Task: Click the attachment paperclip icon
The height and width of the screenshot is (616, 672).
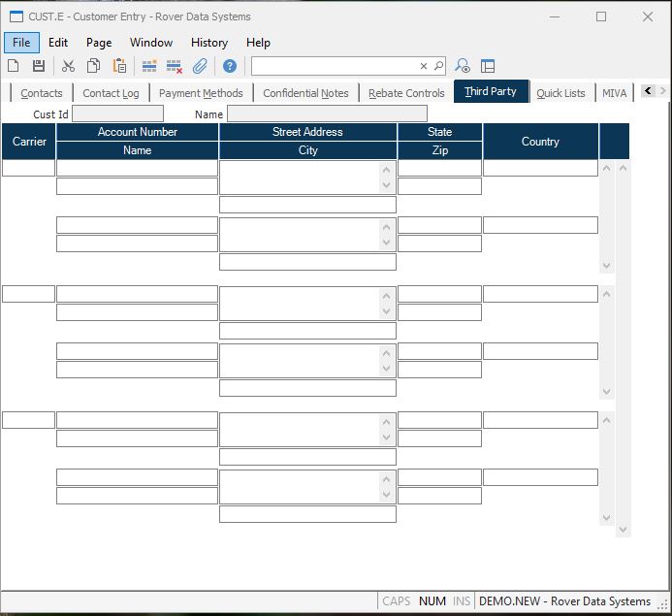Action: point(200,66)
